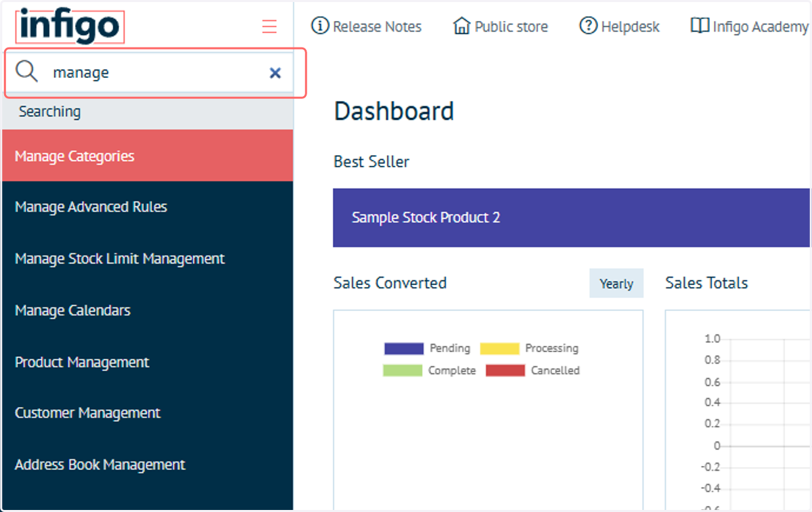This screenshot has width=812, height=512.
Task: Click the Infigo logo
Action: click(70, 26)
